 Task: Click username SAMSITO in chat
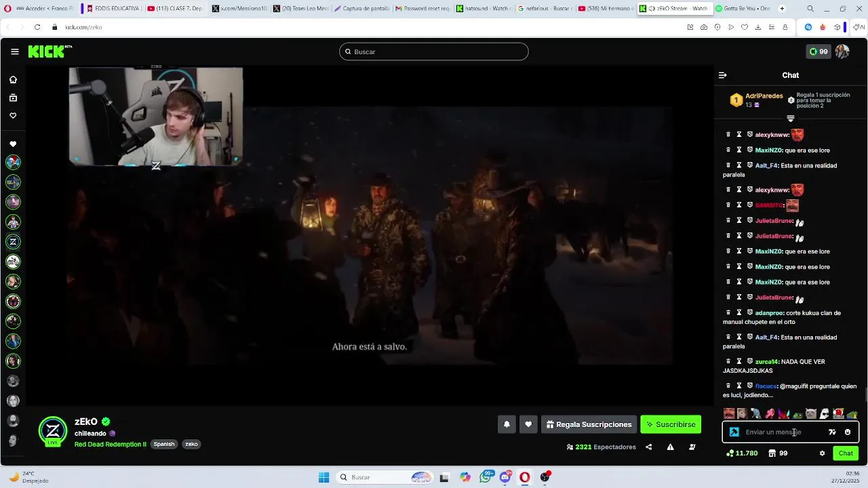[769, 205]
